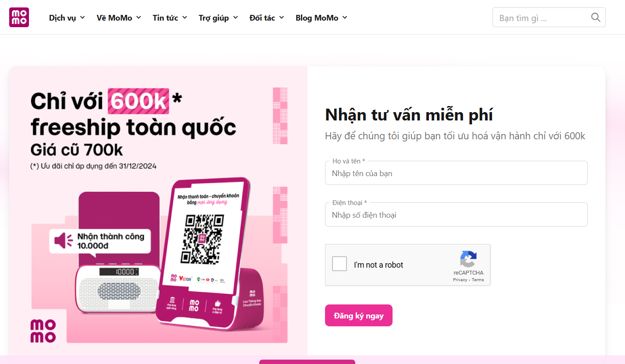Open the reCAPTCHA Privacy link
The width and height of the screenshot is (625, 364).
pos(460,280)
